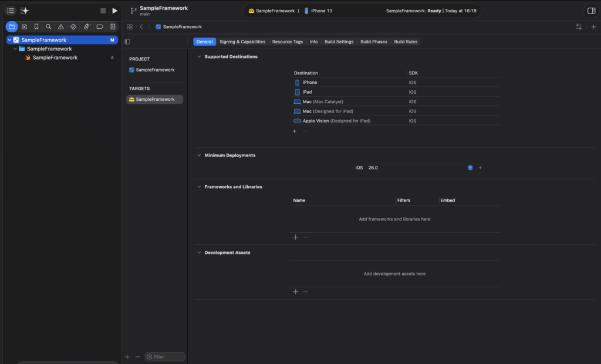
Task: Toggle the navigator sidebar list icon
Action: pos(11,11)
